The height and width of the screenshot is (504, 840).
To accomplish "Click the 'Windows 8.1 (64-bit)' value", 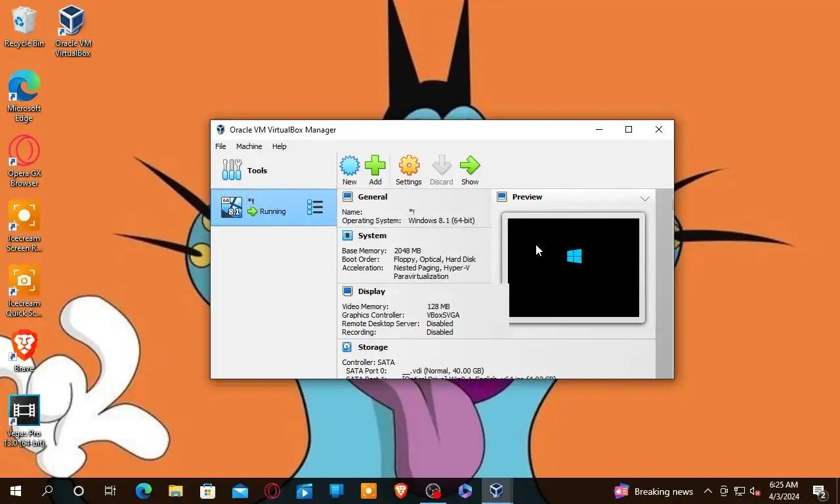I will tap(442, 220).
